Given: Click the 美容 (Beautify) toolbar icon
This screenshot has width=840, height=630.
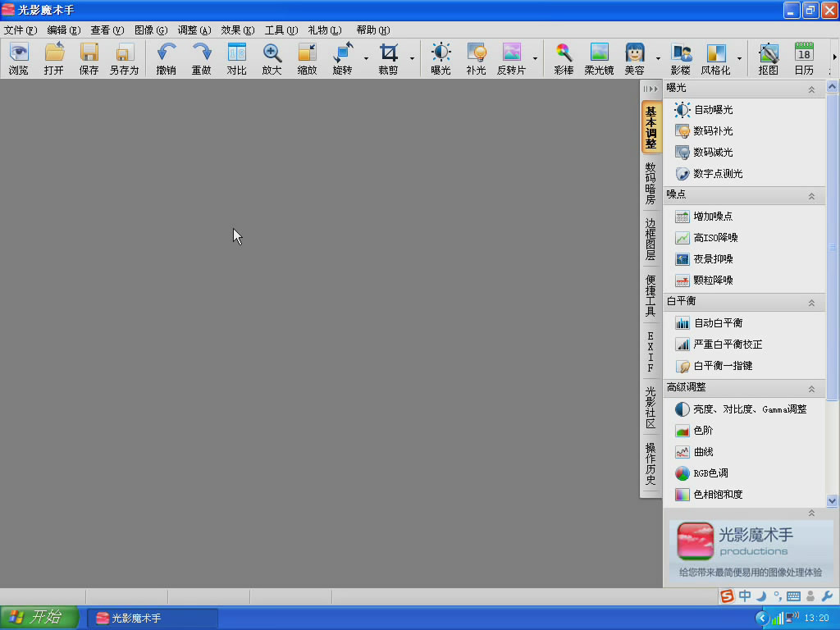Looking at the screenshot, I should (634, 58).
